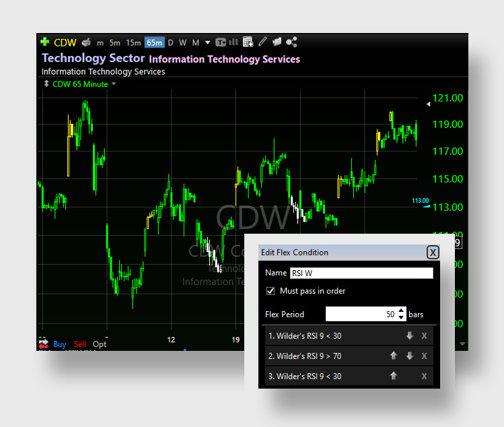Open the share chart icon
The width and height of the screenshot is (504, 427).
coord(291,42)
